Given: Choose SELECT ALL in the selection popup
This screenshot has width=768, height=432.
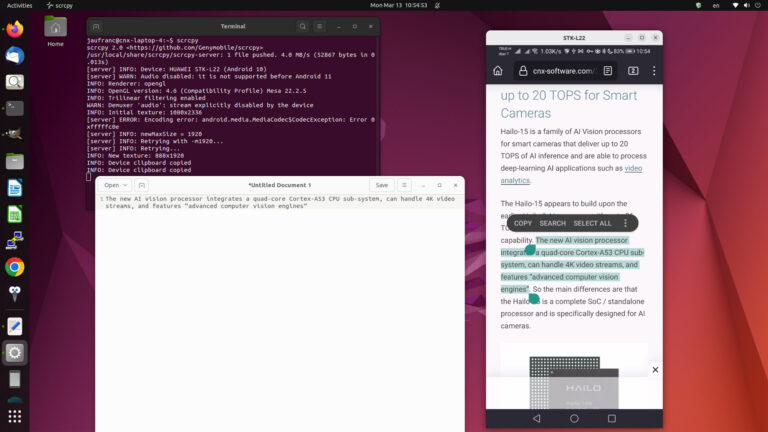Looking at the screenshot, I should pos(592,223).
